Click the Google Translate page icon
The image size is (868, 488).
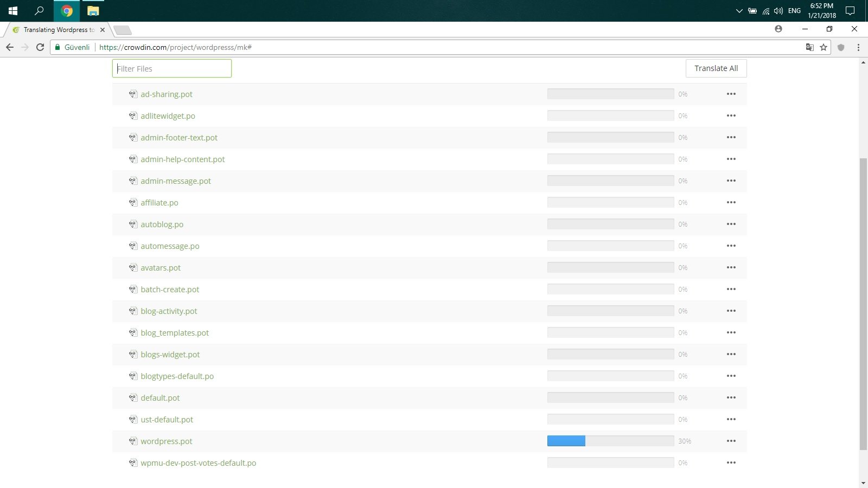[x=809, y=47]
